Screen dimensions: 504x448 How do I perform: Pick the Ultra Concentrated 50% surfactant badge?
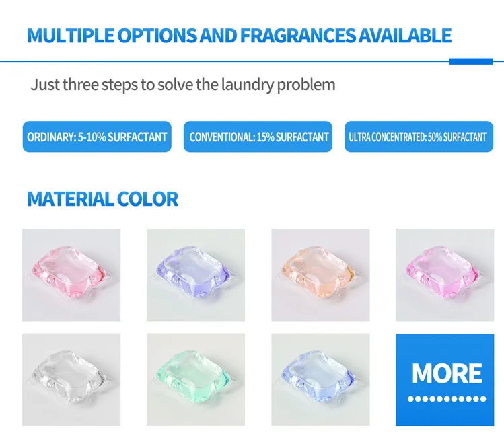419,137
